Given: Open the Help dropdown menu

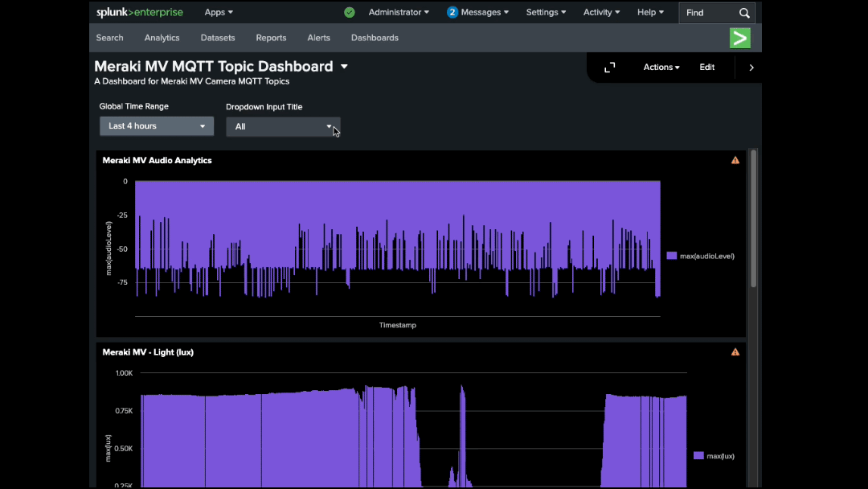Looking at the screenshot, I should 650,12.
